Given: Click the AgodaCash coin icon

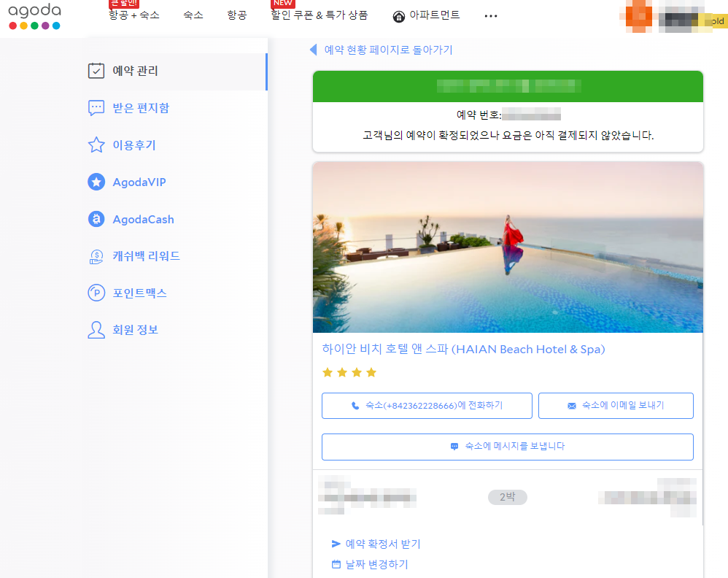Looking at the screenshot, I should tap(96, 219).
